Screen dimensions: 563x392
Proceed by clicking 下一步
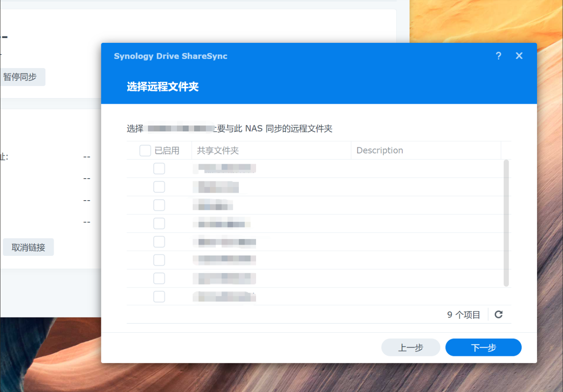[483, 347]
